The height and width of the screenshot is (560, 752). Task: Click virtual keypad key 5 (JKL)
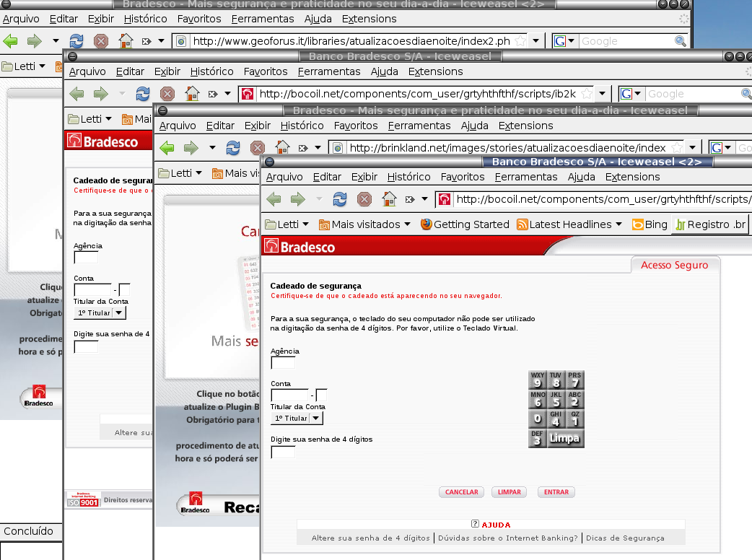tap(556, 399)
